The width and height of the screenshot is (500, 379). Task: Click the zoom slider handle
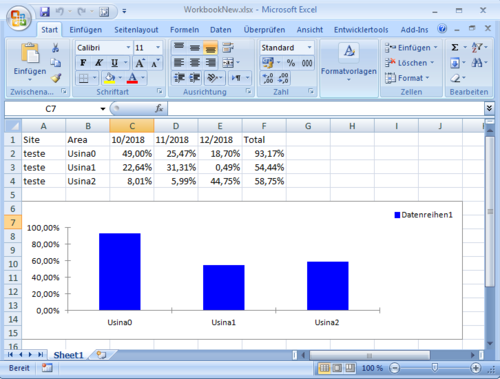[x=434, y=368]
